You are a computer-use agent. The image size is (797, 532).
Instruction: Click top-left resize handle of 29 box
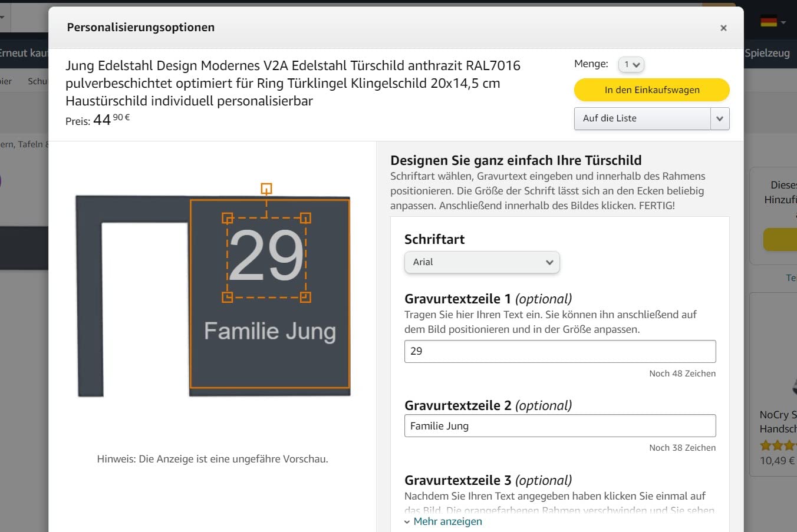(x=228, y=219)
